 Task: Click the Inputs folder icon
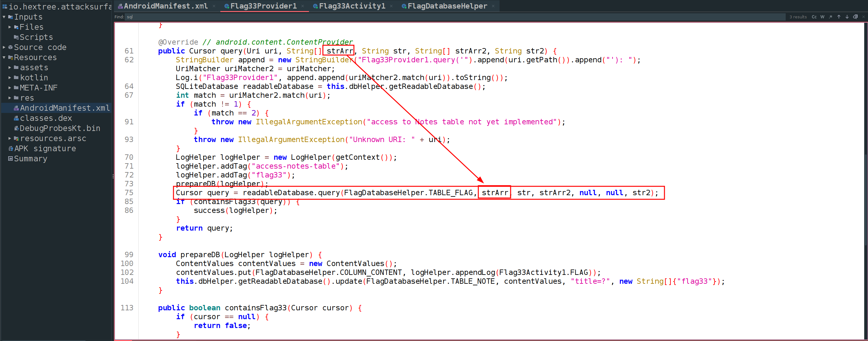[10, 17]
